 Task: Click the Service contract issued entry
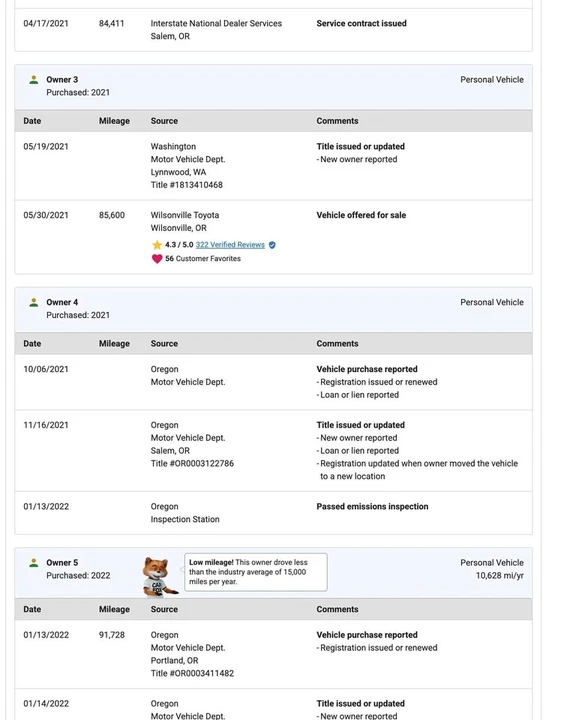click(361, 23)
